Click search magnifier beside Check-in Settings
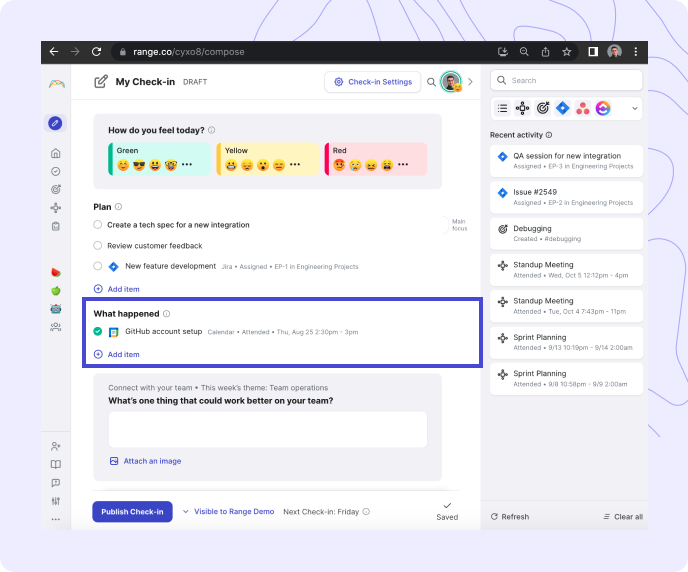The height and width of the screenshot is (572, 688). 431,82
